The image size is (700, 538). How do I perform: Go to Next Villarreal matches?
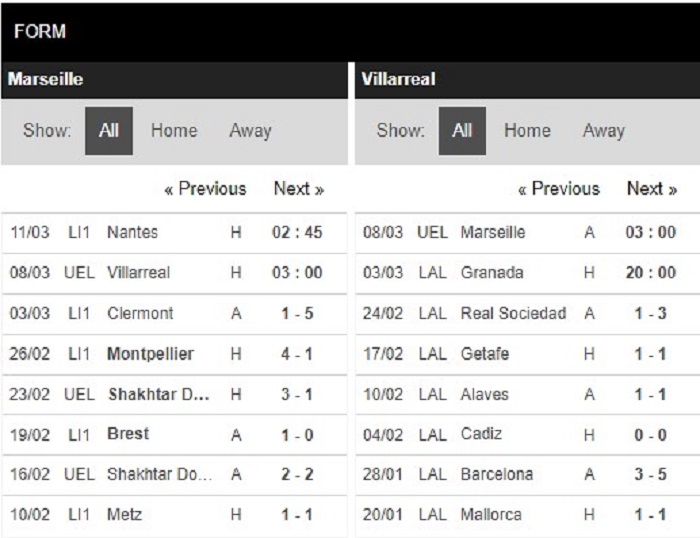[652, 189]
